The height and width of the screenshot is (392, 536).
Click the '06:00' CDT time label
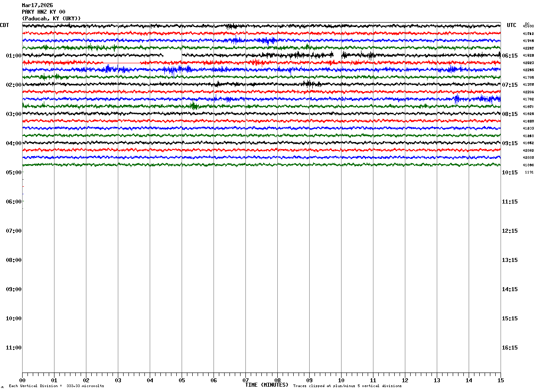(14, 202)
